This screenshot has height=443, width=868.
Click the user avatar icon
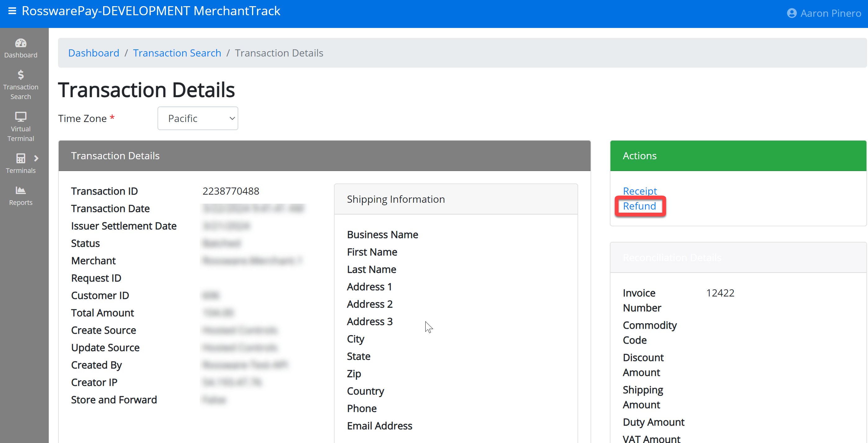(792, 13)
